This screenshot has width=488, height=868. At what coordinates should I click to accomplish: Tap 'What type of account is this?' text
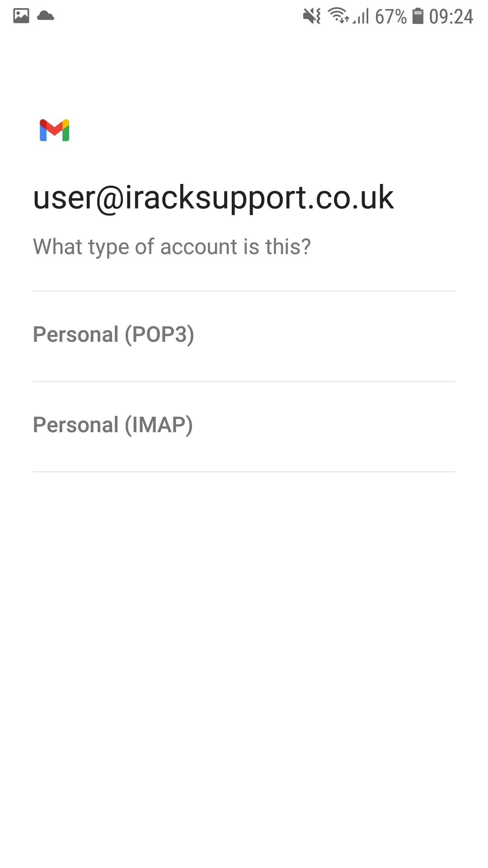(x=172, y=247)
